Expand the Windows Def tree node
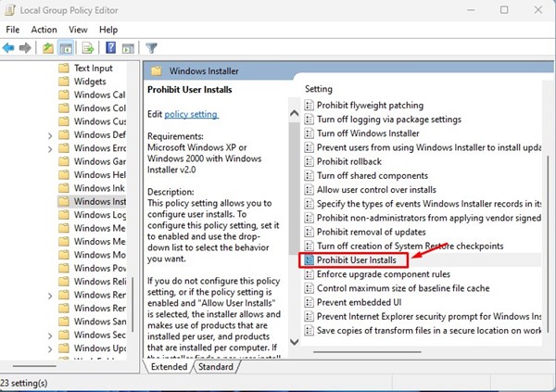The height and width of the screenshot is (392, 556). click(50, 135)
